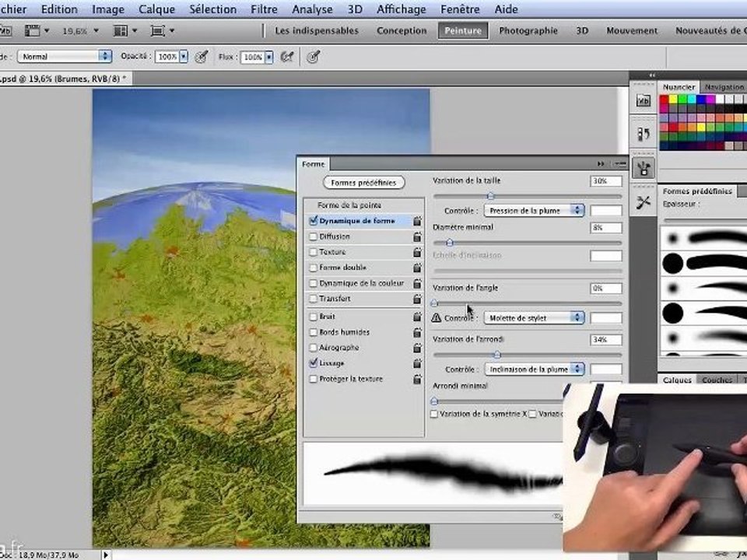Open the Affichage menu

402,9
